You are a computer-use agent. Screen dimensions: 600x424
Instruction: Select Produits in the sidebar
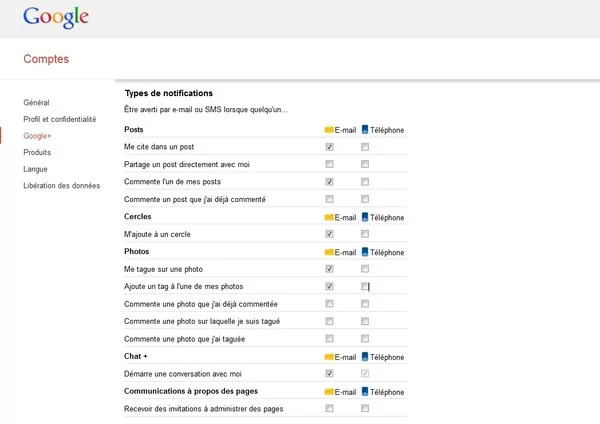37,152
